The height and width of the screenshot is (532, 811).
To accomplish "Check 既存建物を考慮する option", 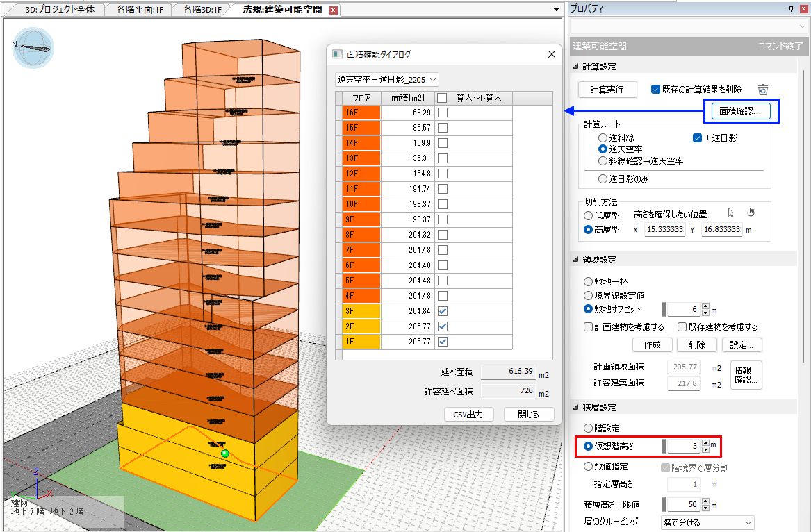I will coord(682,326).
